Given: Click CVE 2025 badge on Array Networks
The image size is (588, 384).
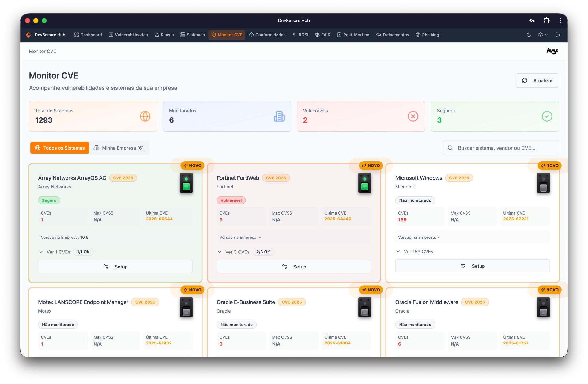Looking at the screenshot, I should click(123, 178).
